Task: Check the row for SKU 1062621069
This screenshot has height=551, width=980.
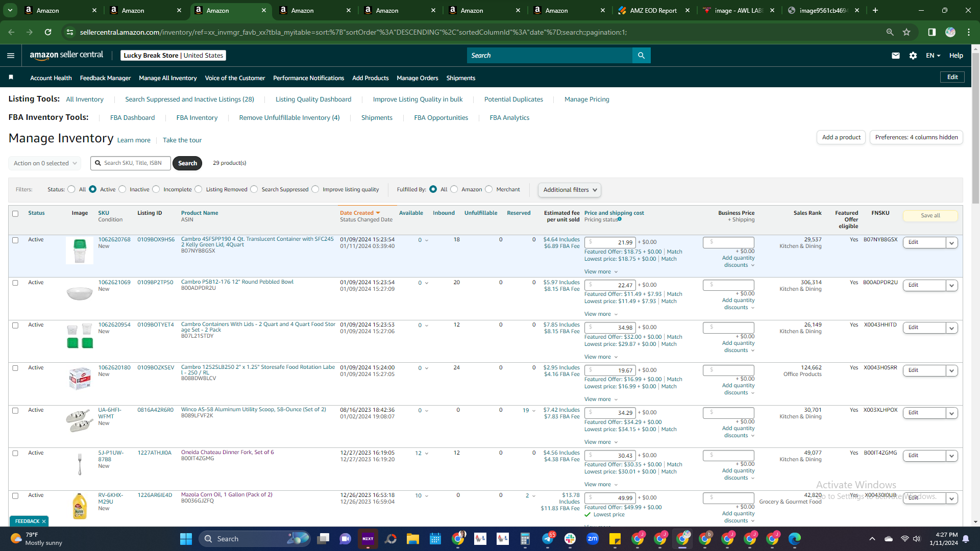Action: [x=15, y=283]
